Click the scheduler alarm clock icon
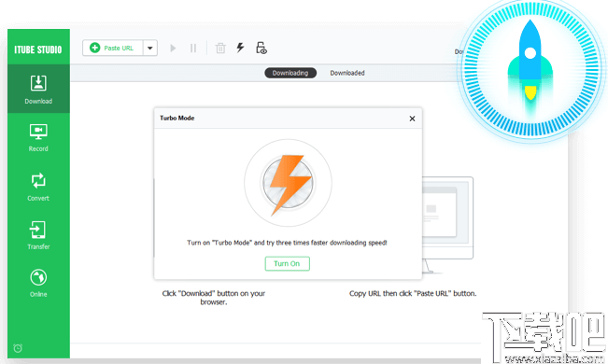 (18, 348)
